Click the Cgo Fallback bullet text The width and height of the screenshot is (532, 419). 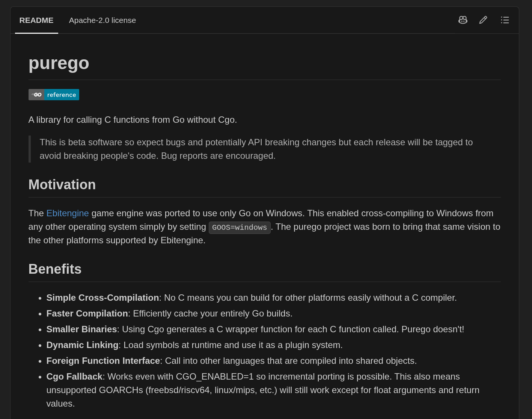[263, 390]
